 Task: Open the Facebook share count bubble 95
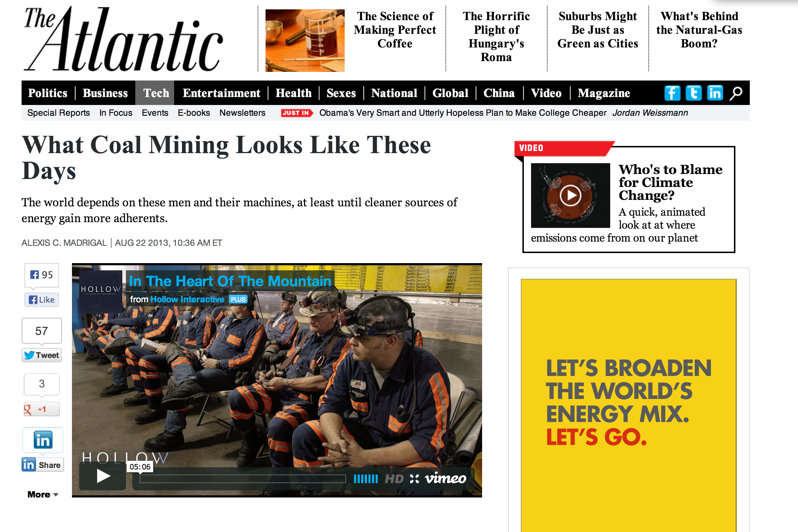pyautogui.click(x=42, y=275)
